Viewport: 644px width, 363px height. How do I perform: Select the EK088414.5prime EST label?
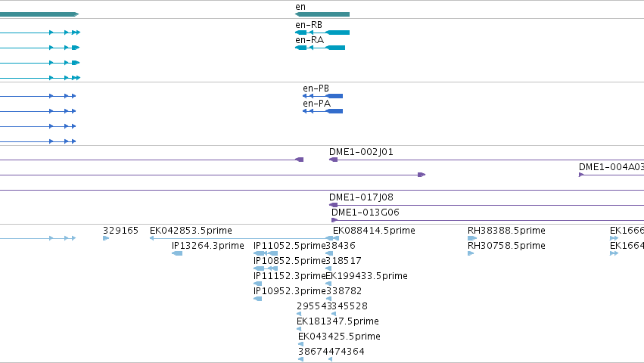[x=374, y=231]
